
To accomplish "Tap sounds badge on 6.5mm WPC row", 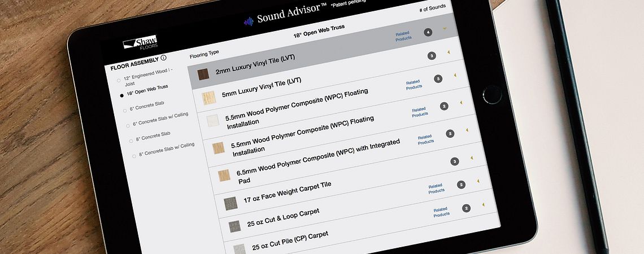I will coord(450,134).
